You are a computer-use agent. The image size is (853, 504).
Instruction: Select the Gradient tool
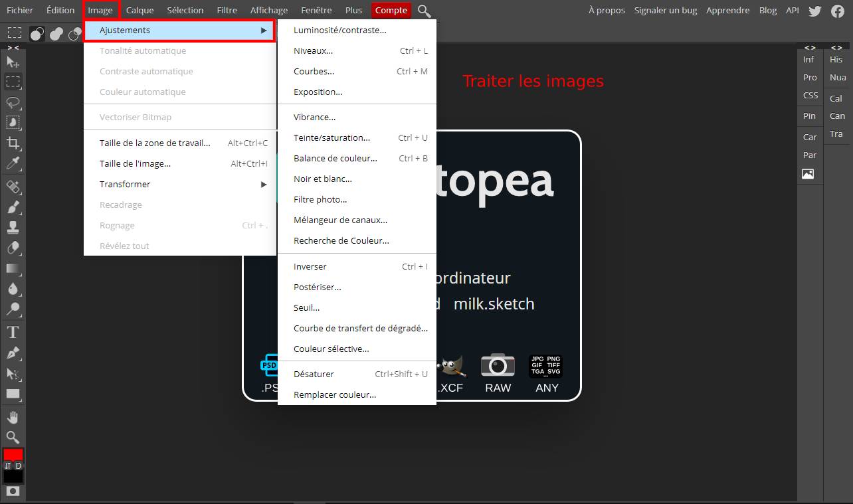[13, 269]
